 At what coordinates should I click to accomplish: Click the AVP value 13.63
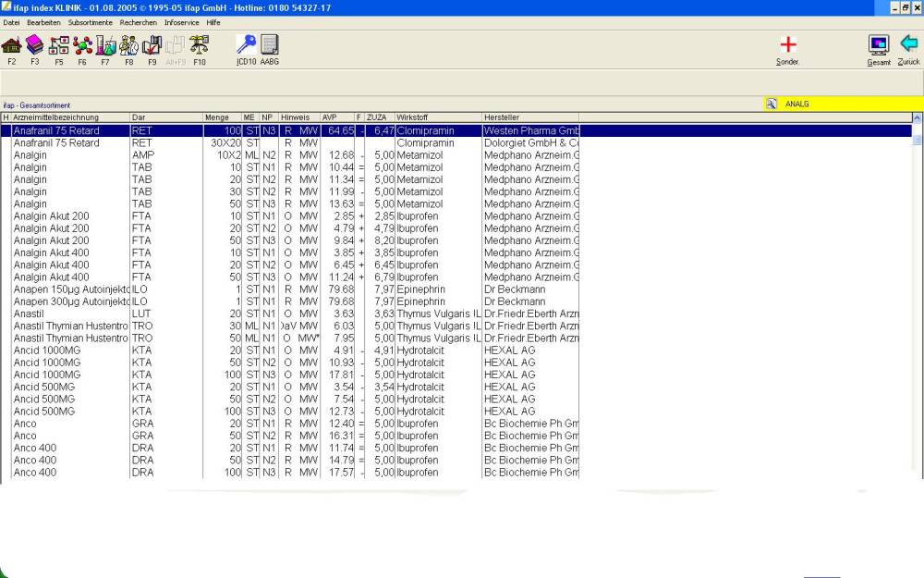coord(341,204)
